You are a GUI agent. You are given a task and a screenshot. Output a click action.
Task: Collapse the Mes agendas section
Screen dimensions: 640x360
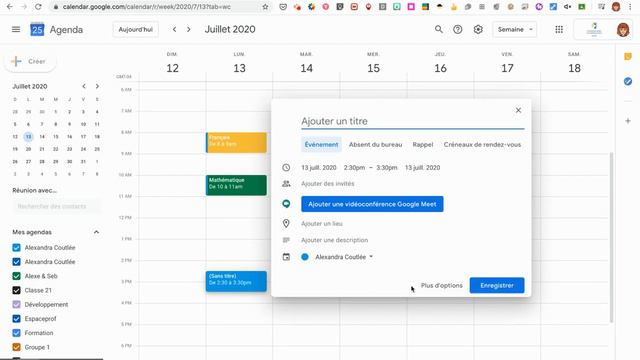point(96,232)
